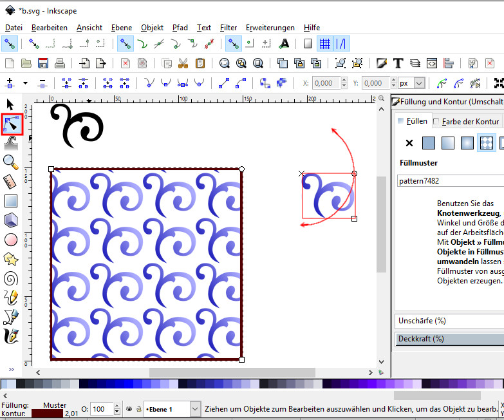
Task: Switch to the Füllen tab
Action: 413,121
